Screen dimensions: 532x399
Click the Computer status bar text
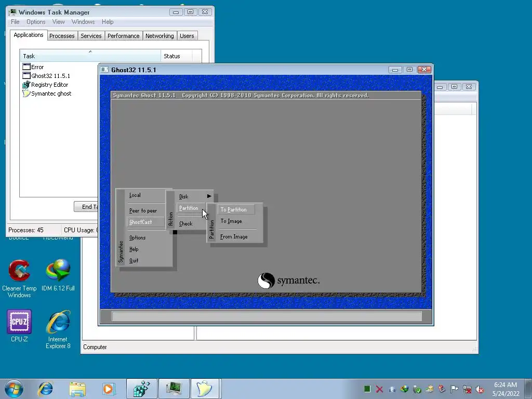coord(95,347)
